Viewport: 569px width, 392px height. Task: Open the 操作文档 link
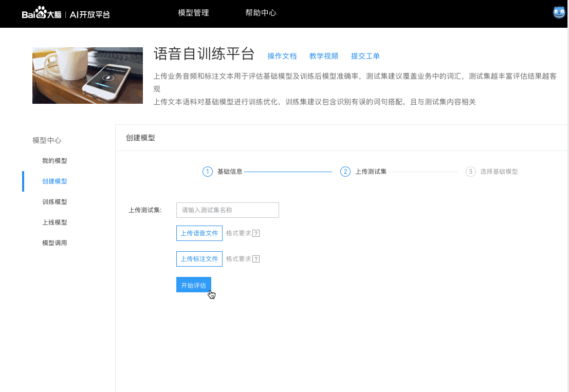coord(282,56)
